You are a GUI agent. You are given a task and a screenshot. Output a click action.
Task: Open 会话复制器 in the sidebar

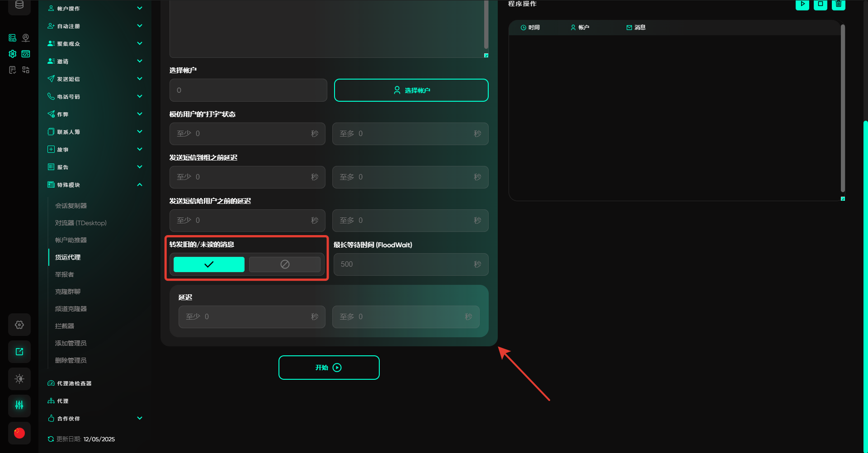pyautogui.click(x=71, y=206)
